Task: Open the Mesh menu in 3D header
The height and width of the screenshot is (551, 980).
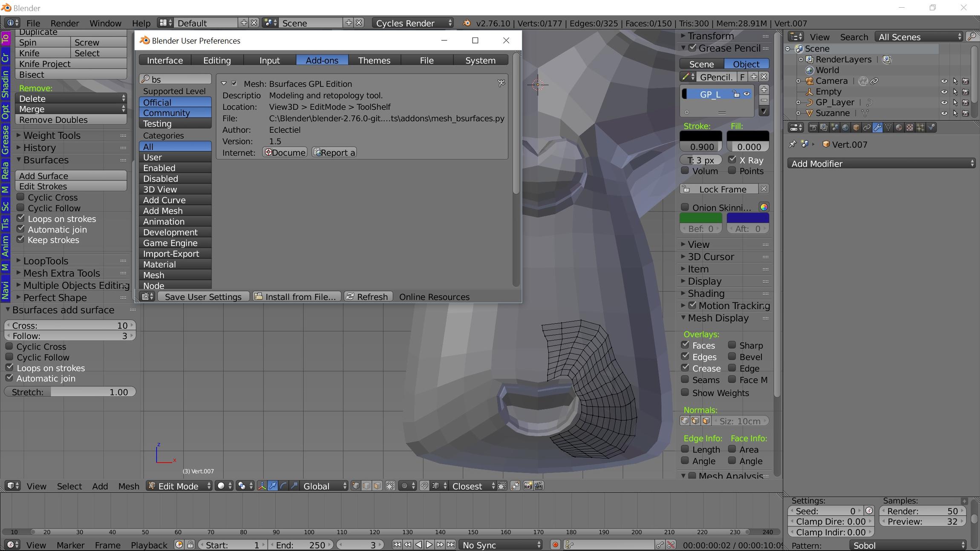Action: tap(129, 486)
